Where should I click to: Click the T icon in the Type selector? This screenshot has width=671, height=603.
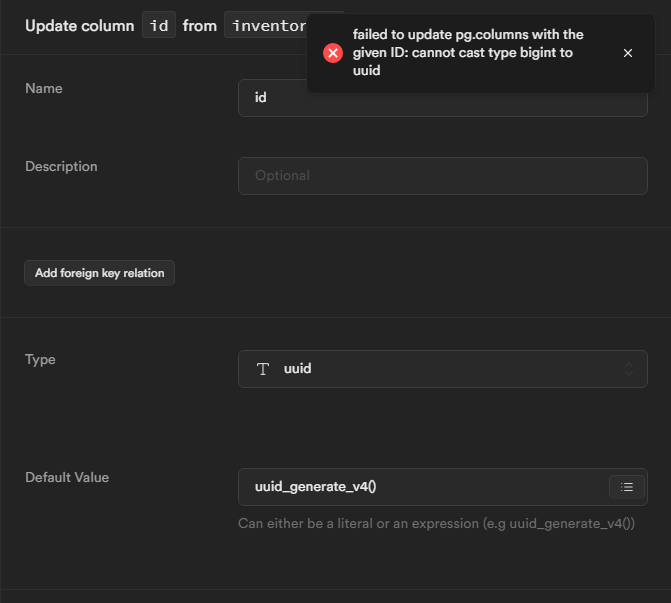(x=263, y=369)
